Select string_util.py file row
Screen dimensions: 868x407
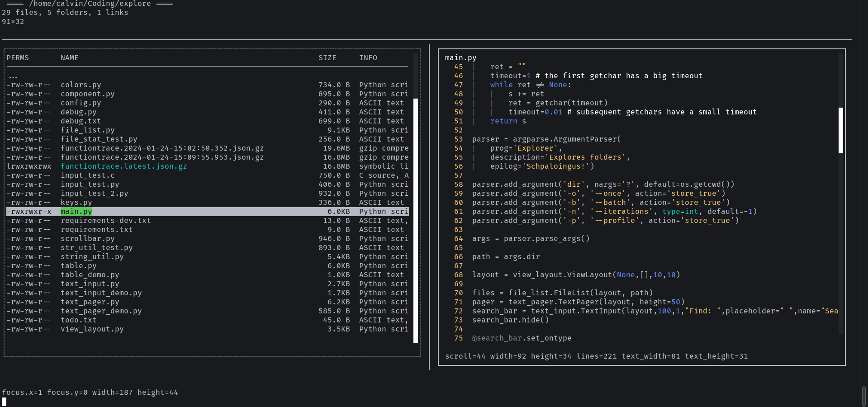coord(207,257)
